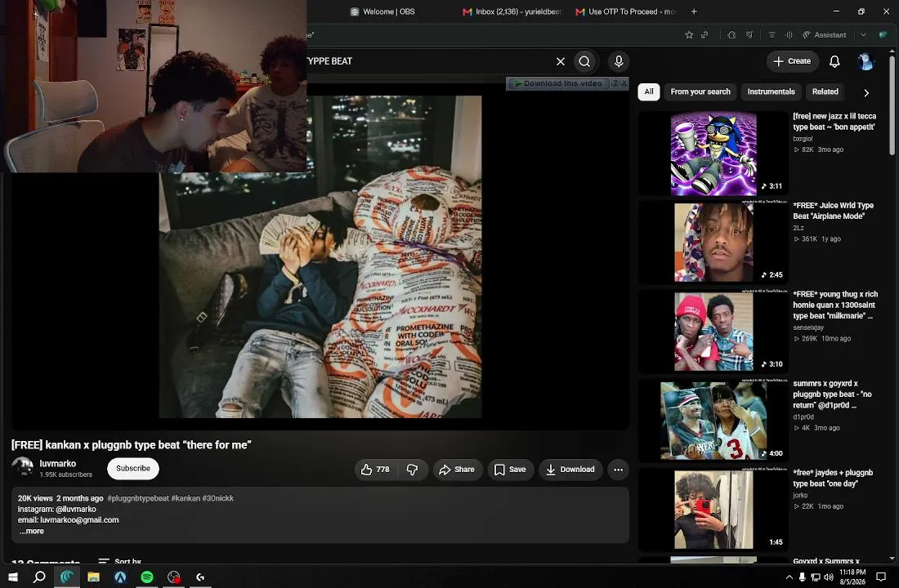Dislike the video with thumbs down
The image size is (899, 588).
pos(412,470)
